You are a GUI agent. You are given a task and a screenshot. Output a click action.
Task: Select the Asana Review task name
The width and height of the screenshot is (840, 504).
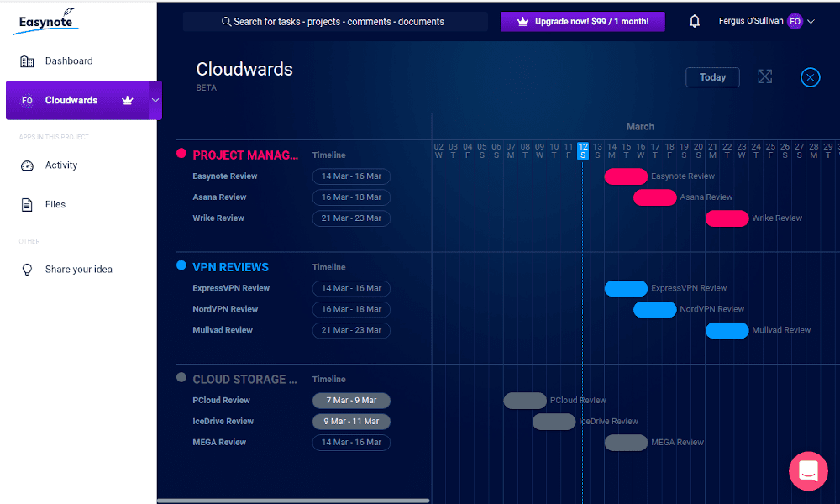[x=219, y=197]
